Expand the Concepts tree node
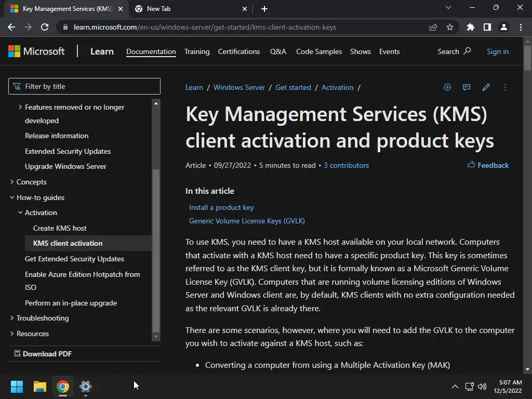This screenshot has height=399, width=532. point(12,182)
